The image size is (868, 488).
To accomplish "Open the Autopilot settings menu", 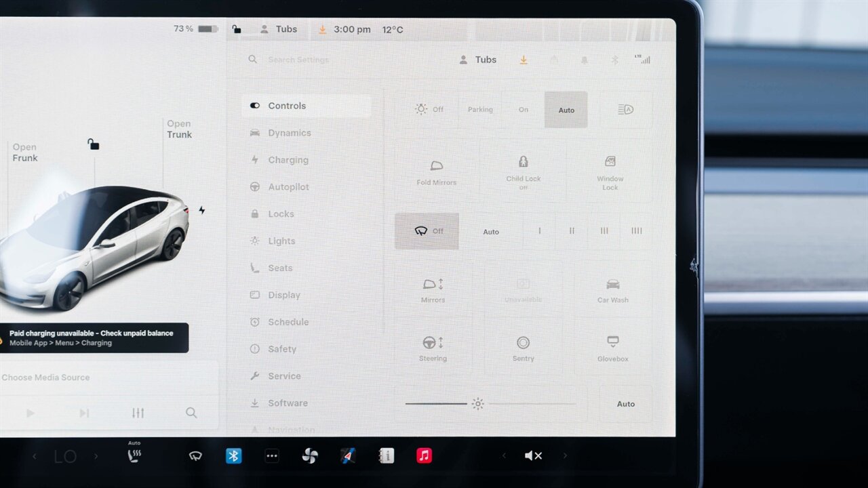I will coord(288,187).
